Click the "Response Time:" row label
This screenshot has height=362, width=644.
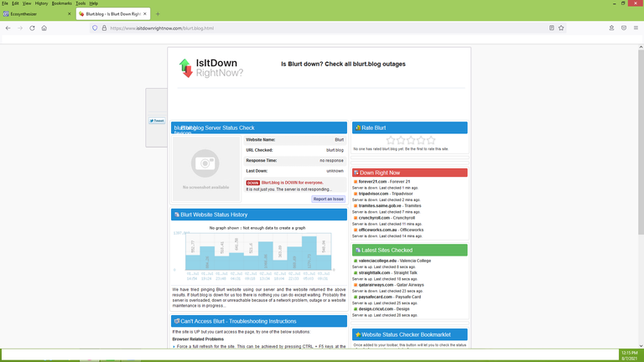pos(262,161)
